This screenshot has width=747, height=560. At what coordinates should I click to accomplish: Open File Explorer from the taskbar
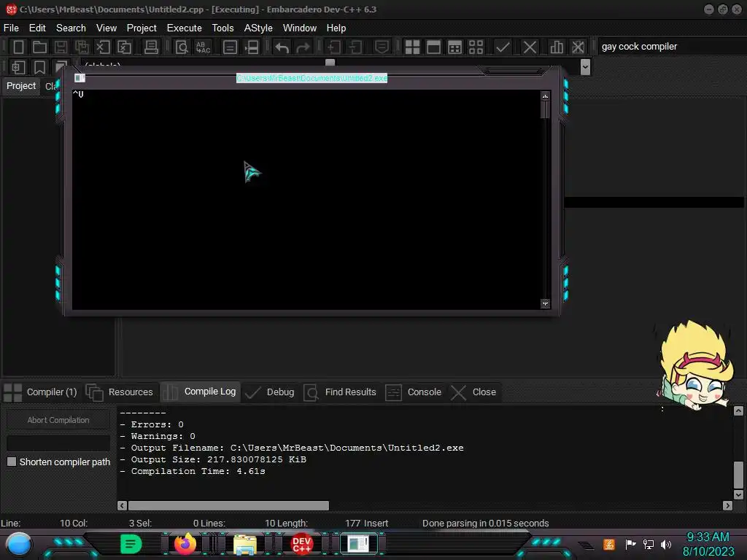(x=245, y=544)
